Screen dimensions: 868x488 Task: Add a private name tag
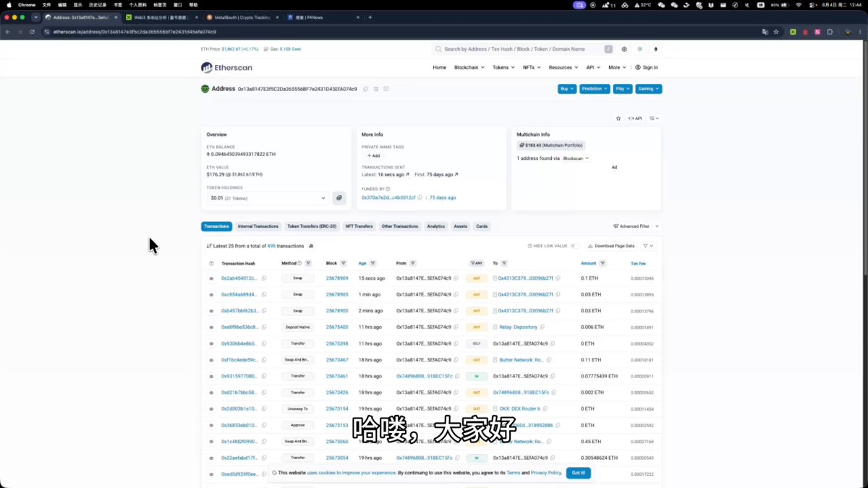coord(373,155)
